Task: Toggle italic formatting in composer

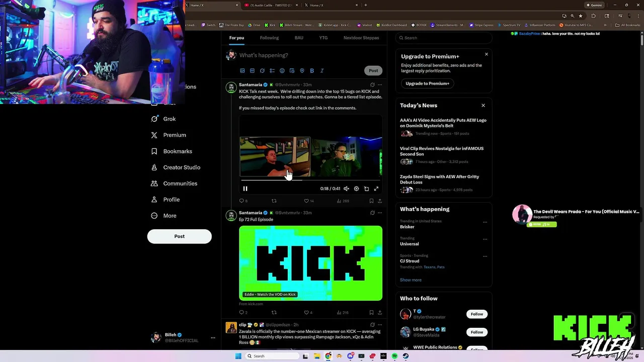Action: (x=322, y=71)
